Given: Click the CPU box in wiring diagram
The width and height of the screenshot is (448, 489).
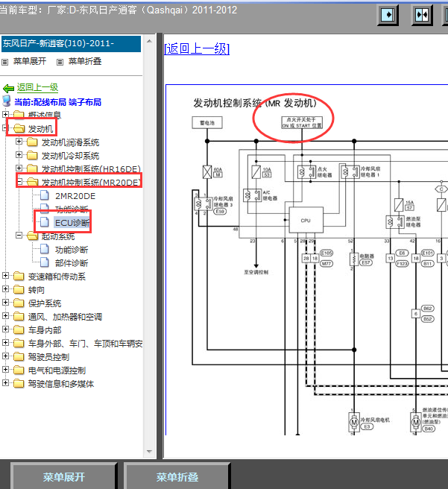Looking at the screenshot, I should pos(306,220).
